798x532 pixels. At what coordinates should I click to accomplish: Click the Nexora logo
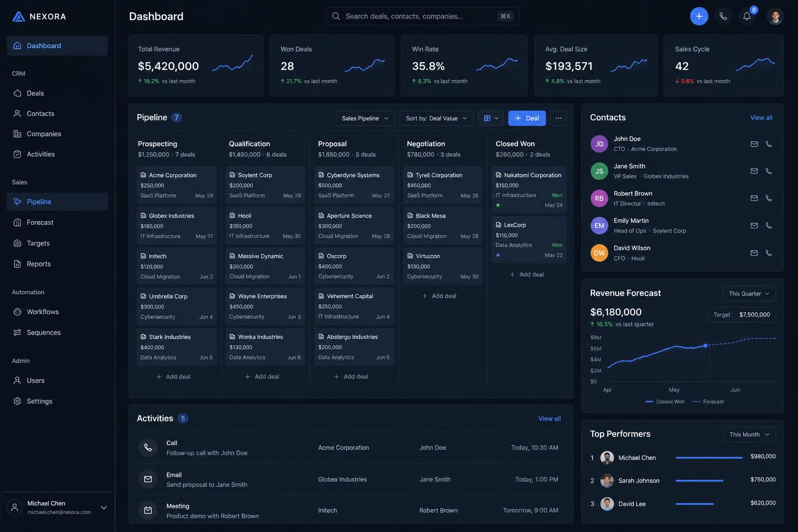coord(39,17)
